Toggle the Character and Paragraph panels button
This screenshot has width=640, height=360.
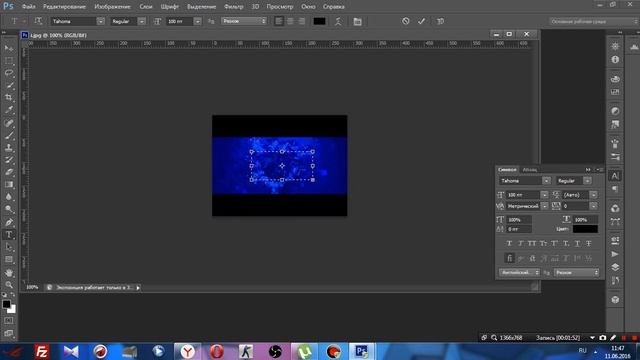click(x=358, y=21)
